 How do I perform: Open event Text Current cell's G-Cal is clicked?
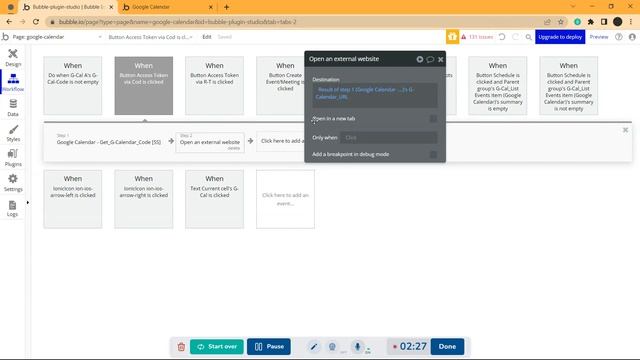point(214,199)
